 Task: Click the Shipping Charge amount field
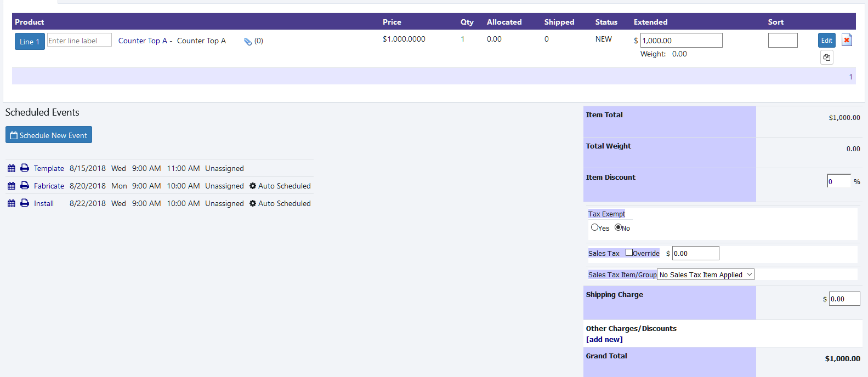[x=844, y=299]
